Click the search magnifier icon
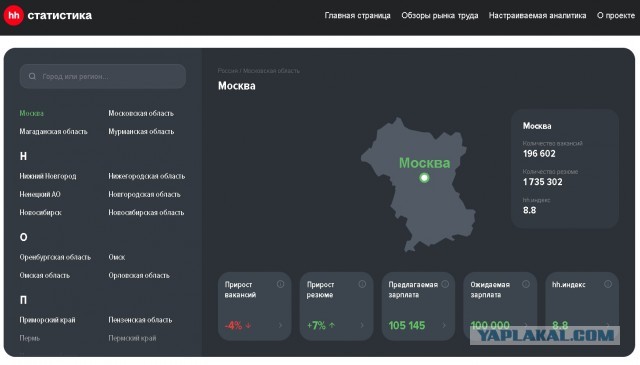Viewport: 640px width, 365px height. coord(32,76)
